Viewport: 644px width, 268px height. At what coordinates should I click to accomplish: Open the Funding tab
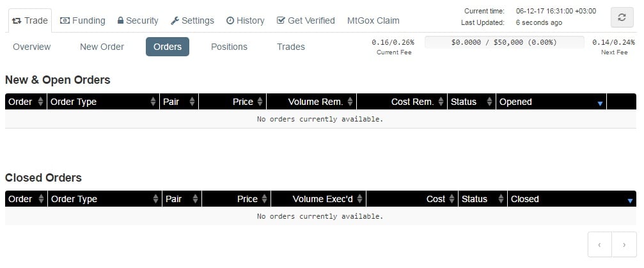82,20
